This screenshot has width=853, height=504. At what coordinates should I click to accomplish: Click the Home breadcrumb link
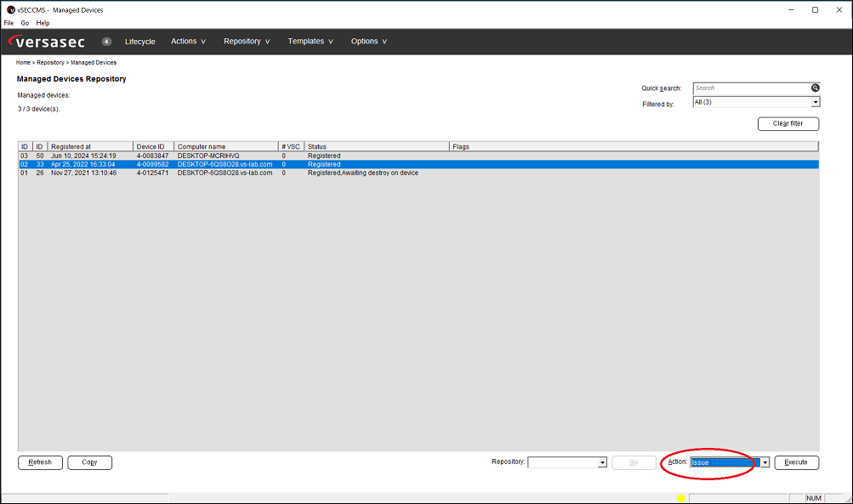pyautogui.click(x=23, y=63)
